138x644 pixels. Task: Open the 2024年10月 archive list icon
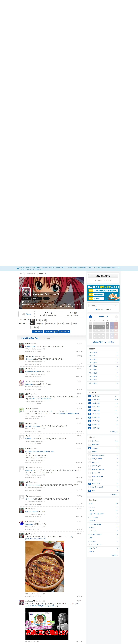(x=90, y=400)
